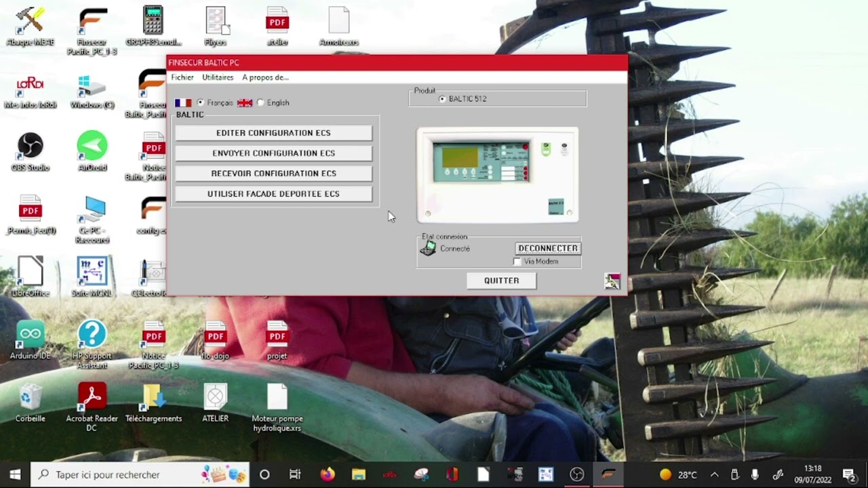The width and height of the screenshot is (868, 488).
Task: Click the connected computer status icon
Action: (428, 249)
